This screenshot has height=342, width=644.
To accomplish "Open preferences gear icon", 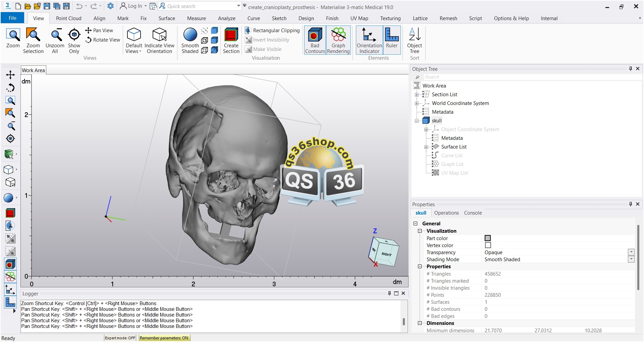I will (110, 6).
